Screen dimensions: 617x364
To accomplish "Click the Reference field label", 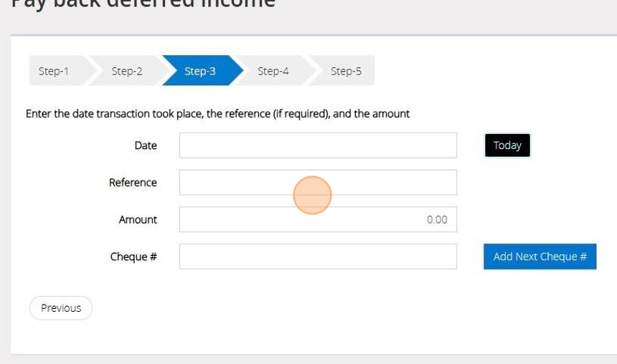I will [x=133, y=183].
